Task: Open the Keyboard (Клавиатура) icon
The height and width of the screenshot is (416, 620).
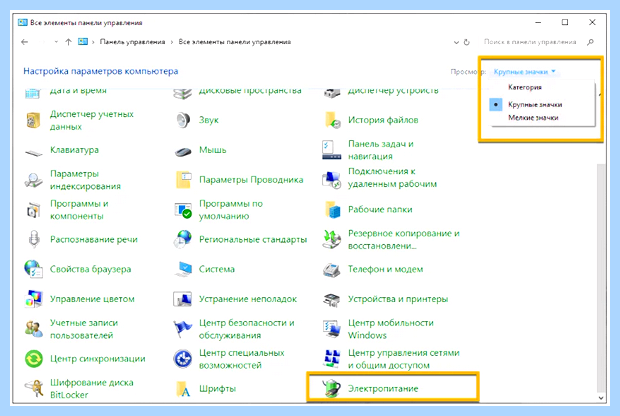Action: click(x=34, y=151)
